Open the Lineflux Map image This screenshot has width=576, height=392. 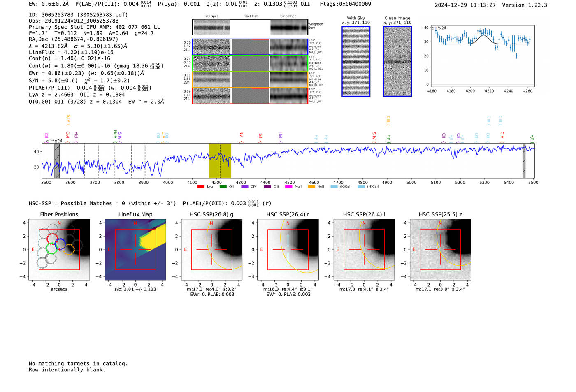[135, 250]
